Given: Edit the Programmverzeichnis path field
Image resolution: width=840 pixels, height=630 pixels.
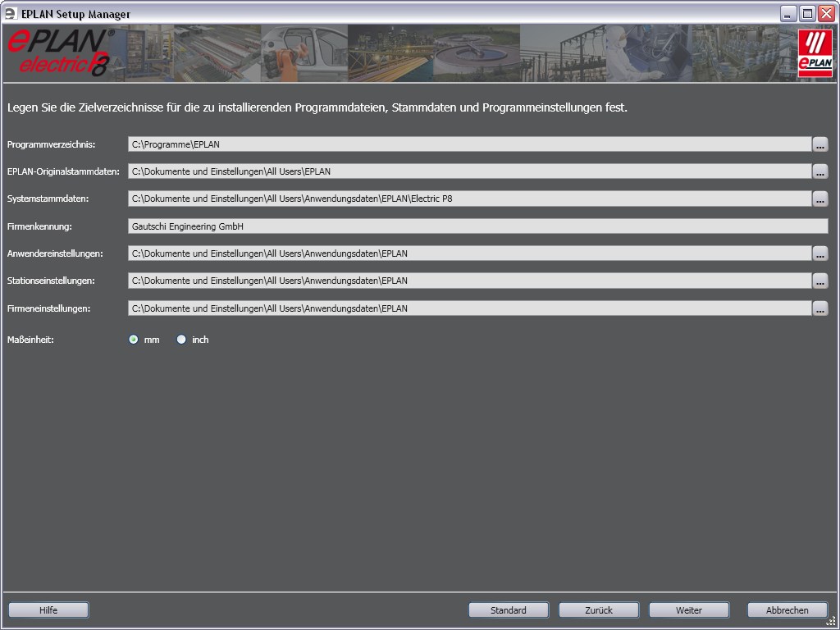Looking at the screenshot, I should tap(470, 144).
